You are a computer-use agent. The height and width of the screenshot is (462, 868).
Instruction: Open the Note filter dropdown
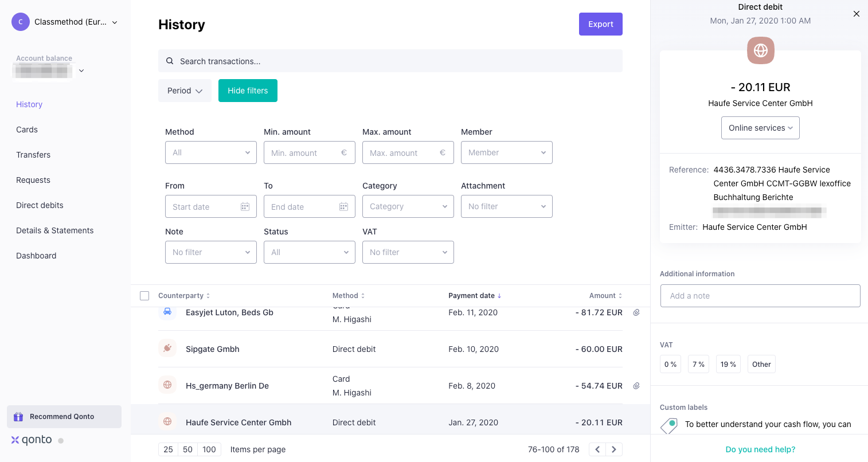tap(211, 252)
